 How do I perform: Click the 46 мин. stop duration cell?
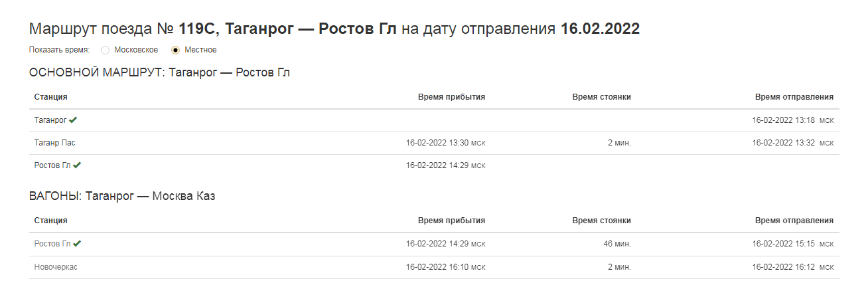pos(618,244)
